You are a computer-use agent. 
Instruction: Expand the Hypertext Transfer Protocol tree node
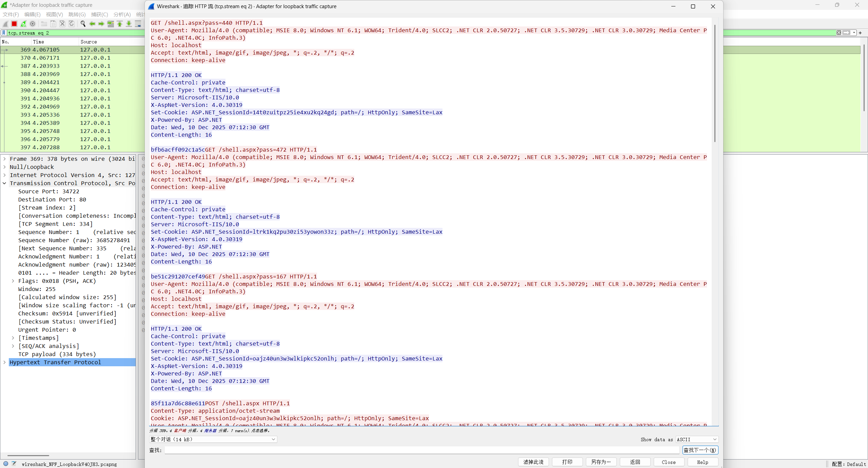point(4,362)
